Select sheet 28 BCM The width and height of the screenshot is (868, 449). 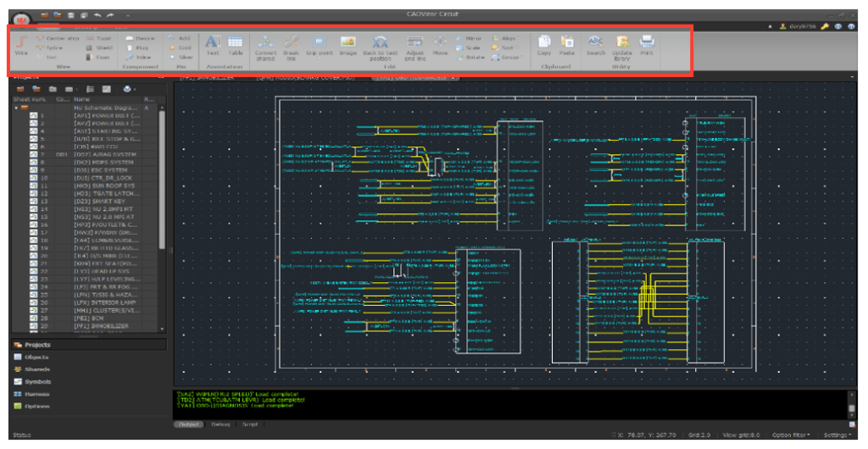tap(86, 318)
